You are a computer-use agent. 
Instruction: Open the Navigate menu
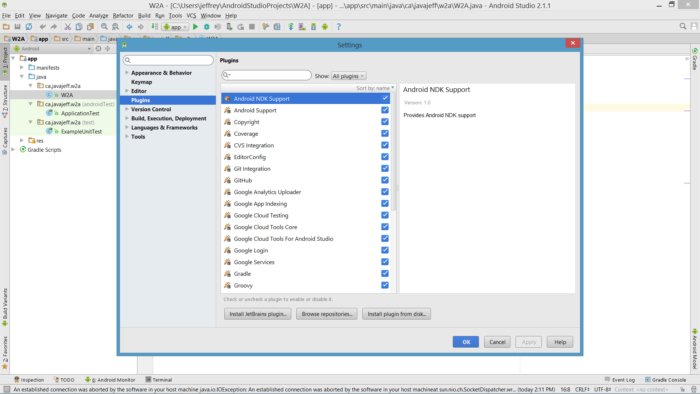point(56,15)
